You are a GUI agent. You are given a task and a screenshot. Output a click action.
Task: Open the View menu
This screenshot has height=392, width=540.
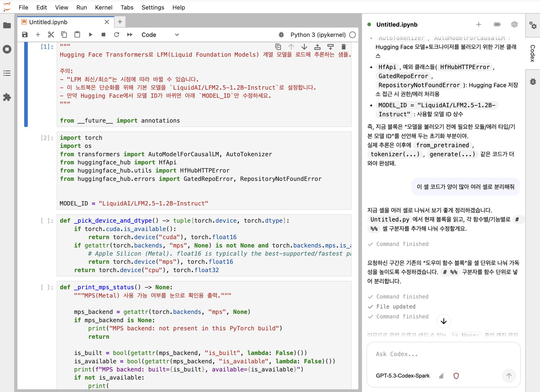point(62,7)
